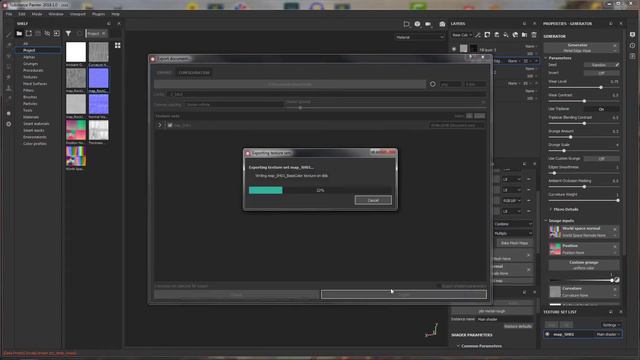Screen dimensions: 640x360
Task: Toggle visibility of Fill layer 1
Action: click(454, 49)
